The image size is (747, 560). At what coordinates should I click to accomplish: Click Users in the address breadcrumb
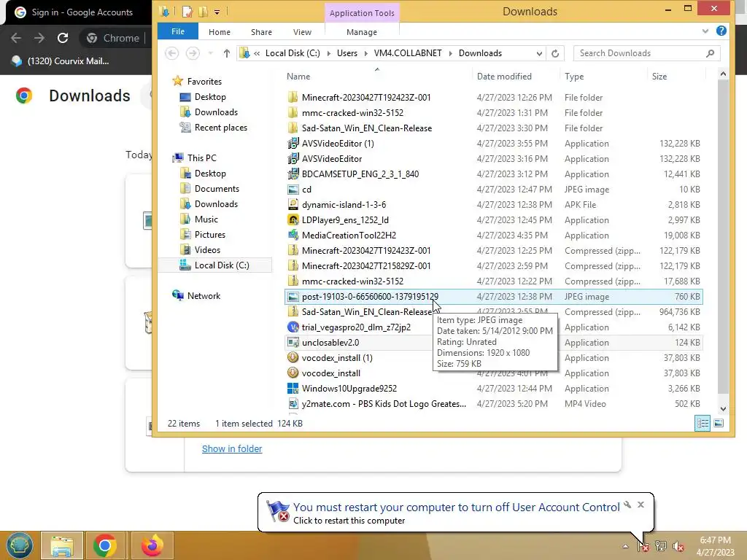tap(347, 53)
